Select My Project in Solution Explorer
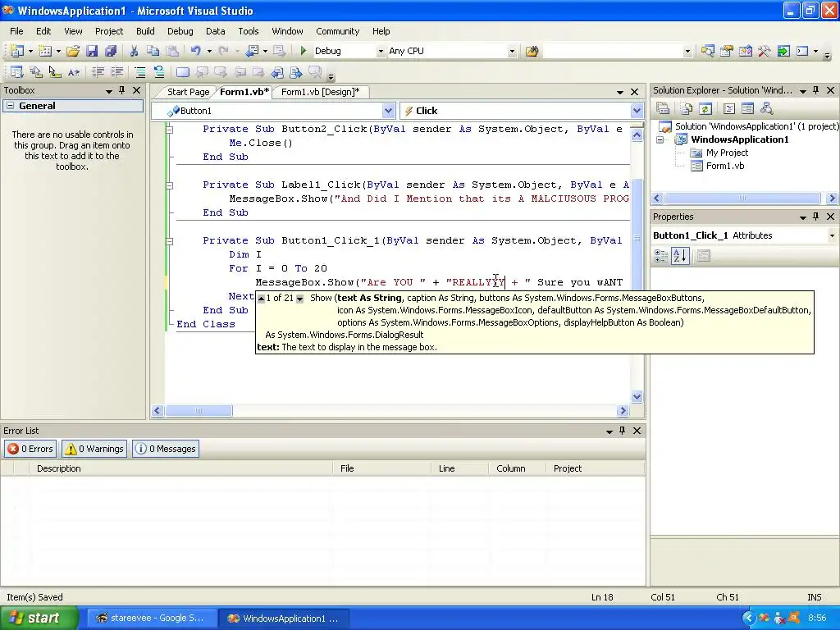Image resolution: width=840 pixels, height=630 pixels. pos(727,153)
